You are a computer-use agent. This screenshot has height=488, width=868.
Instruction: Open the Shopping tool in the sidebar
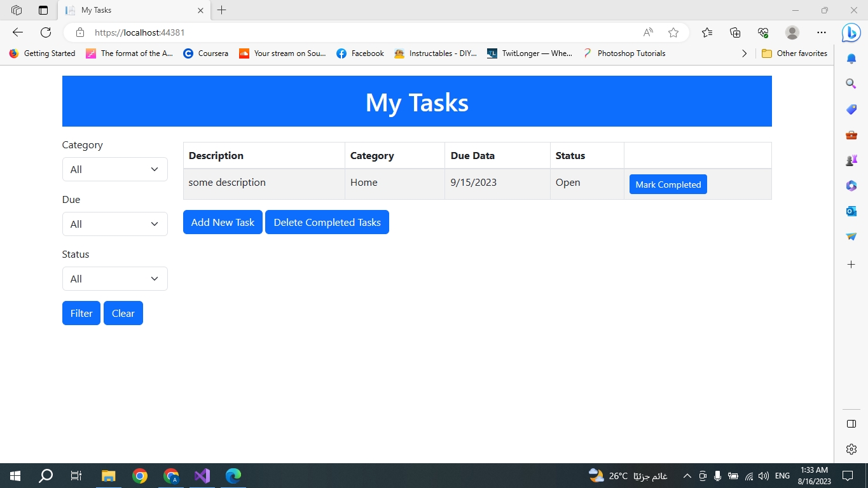(x=851, y=109)
